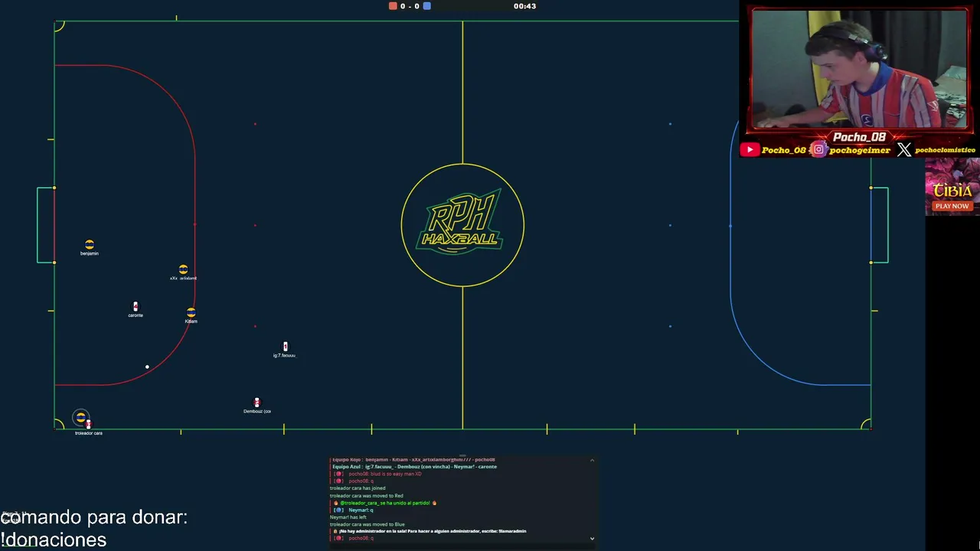Click 'troleador cara was moved to Red'
This screenshot has height=551, width=980.
click(366, 496)
